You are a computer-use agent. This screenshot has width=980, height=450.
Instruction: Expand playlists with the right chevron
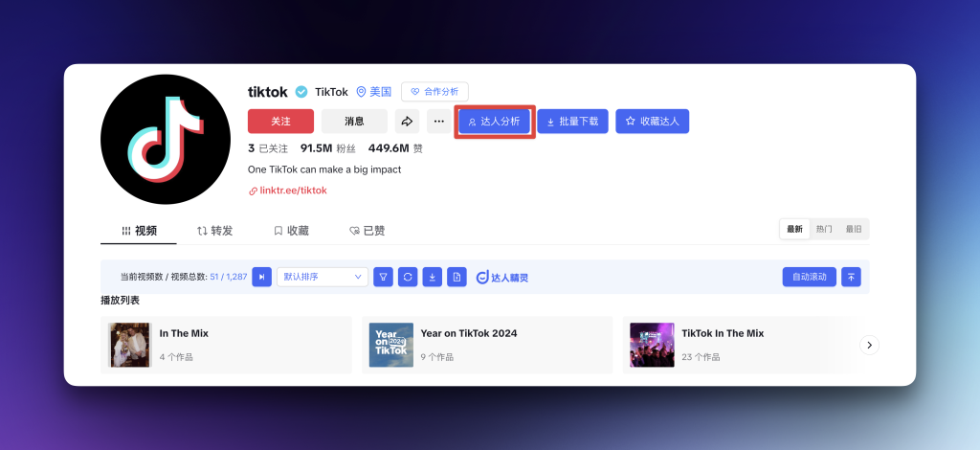pos(868,345)
